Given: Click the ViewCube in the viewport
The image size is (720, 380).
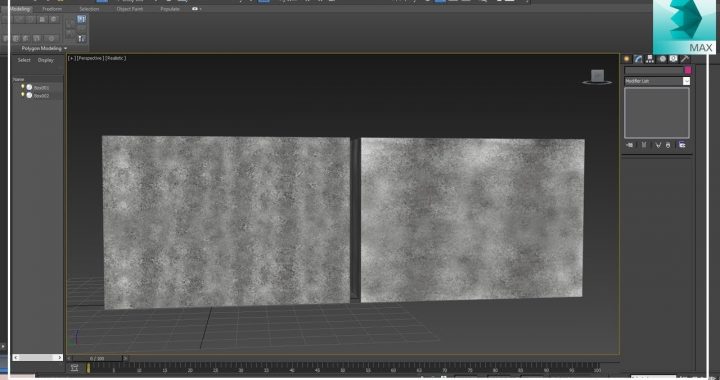Looking at the screenshot, I should click(x=597, y=77).
